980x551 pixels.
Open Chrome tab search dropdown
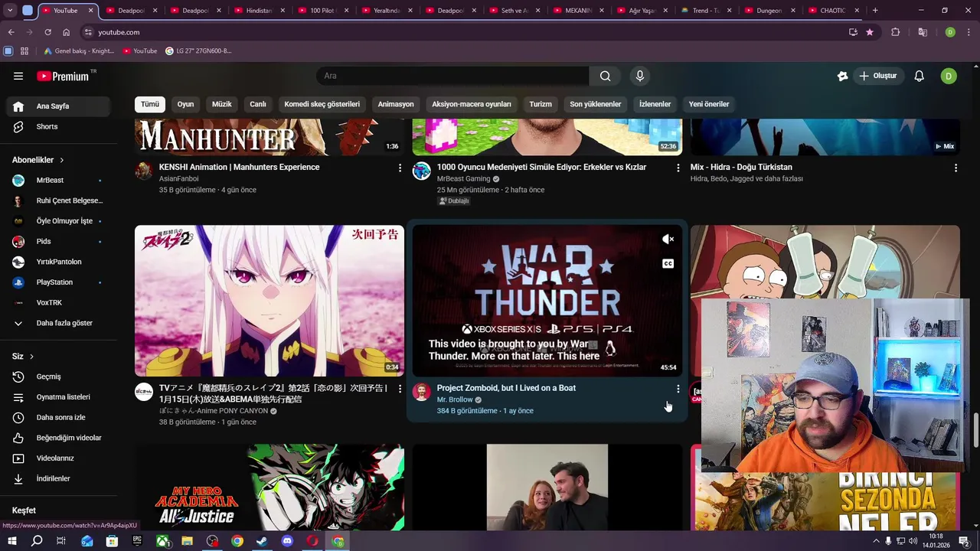pyautogui.click(x=10, y=11)
